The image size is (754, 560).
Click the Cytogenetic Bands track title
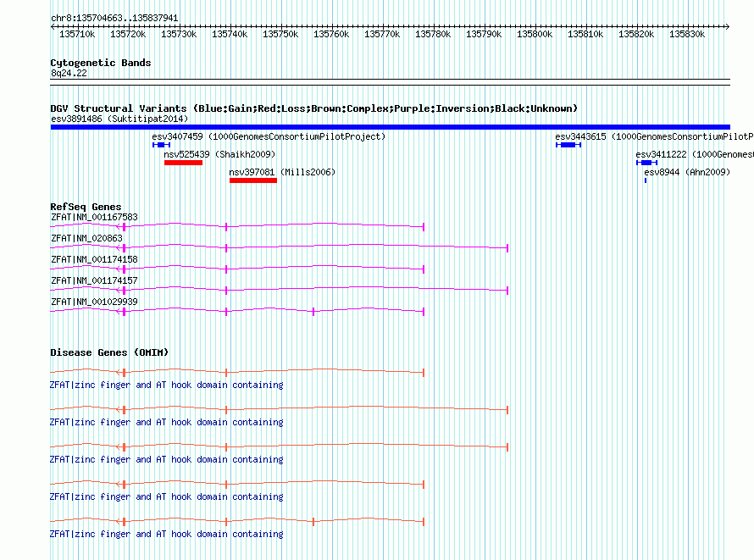101,63
